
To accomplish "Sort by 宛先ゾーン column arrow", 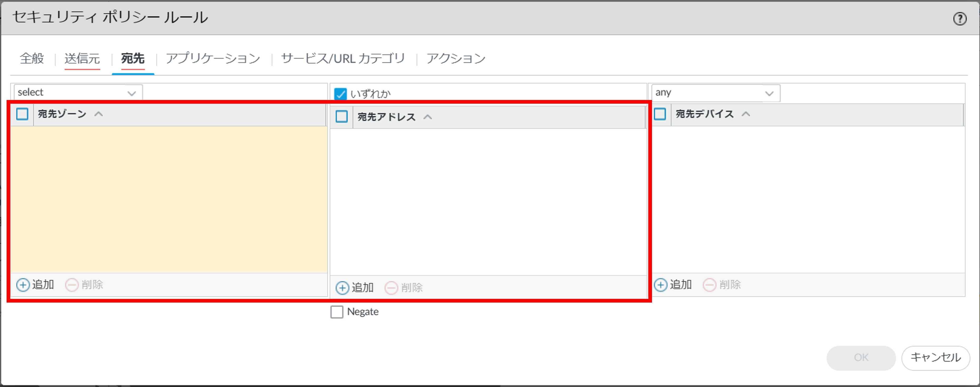I will tap(99, 114).
